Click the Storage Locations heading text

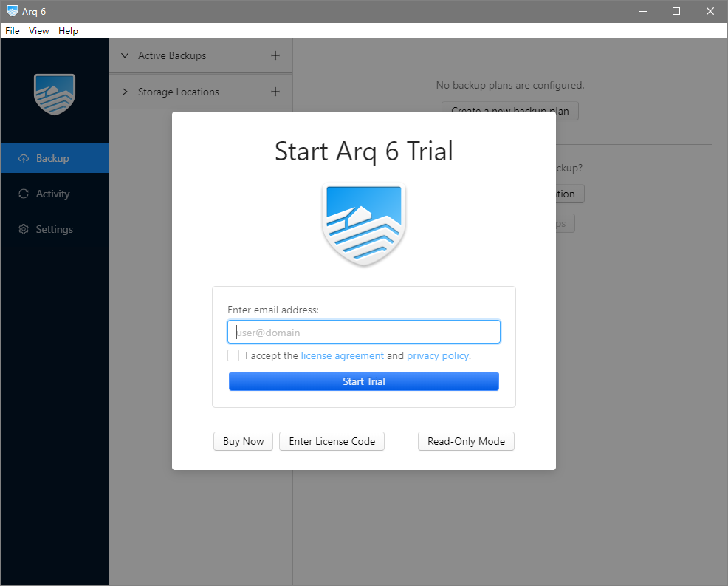point(178,92)
